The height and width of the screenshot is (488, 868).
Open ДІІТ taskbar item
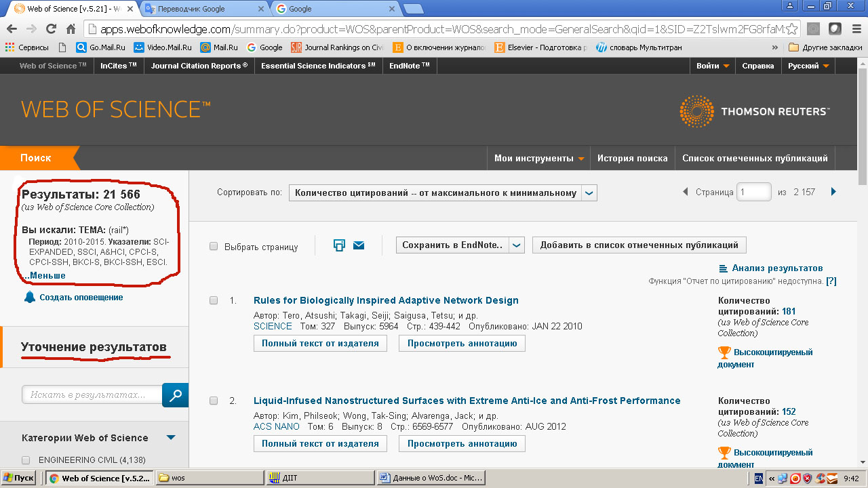pos(320,478)
